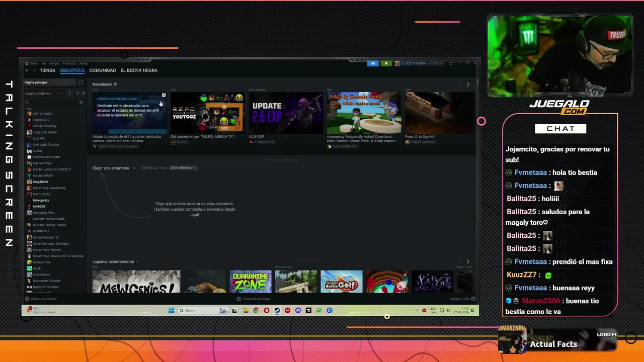Image resolution: width=644 pixels, height=362 pixels.
Task: Click the library search field
Action: point(50,102)
